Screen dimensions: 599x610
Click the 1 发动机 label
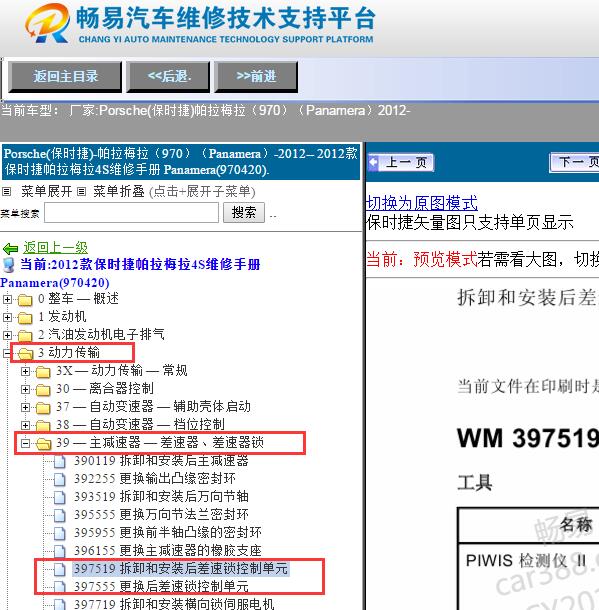[62, 317]
